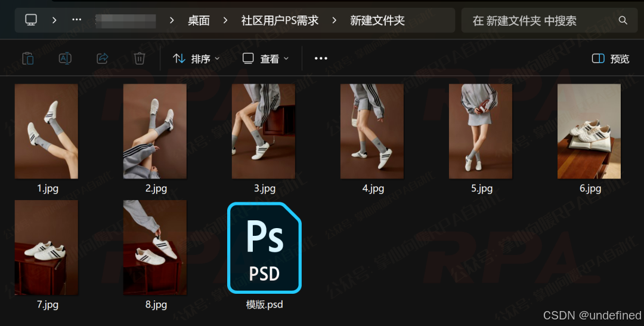Click the file name 4.jpg
The width and height of the screenshot is (644, 326).
coord(373,189)
